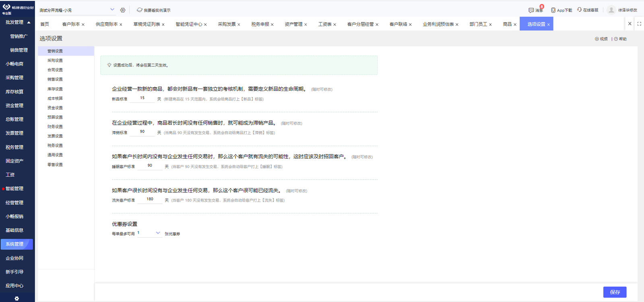Switch to the 草稿凭证列表 tab
The image size is (644, 302).
[x=147, y=24]
